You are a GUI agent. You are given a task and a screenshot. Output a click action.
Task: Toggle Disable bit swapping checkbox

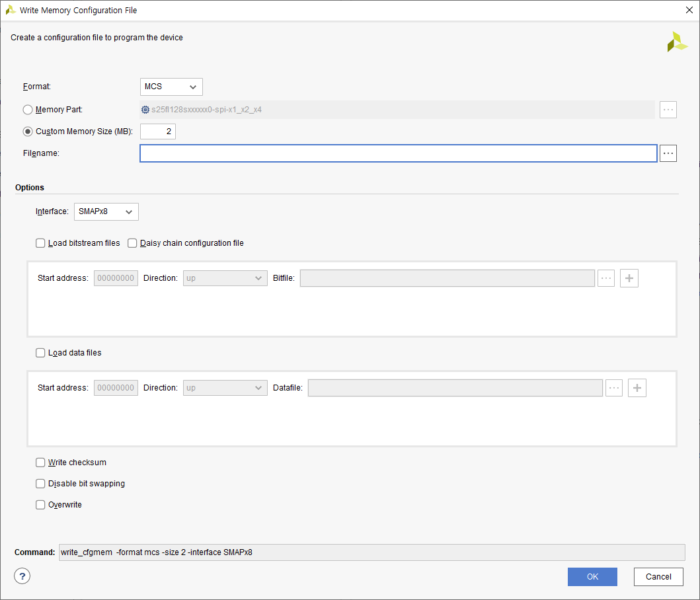tap(40, 484)
